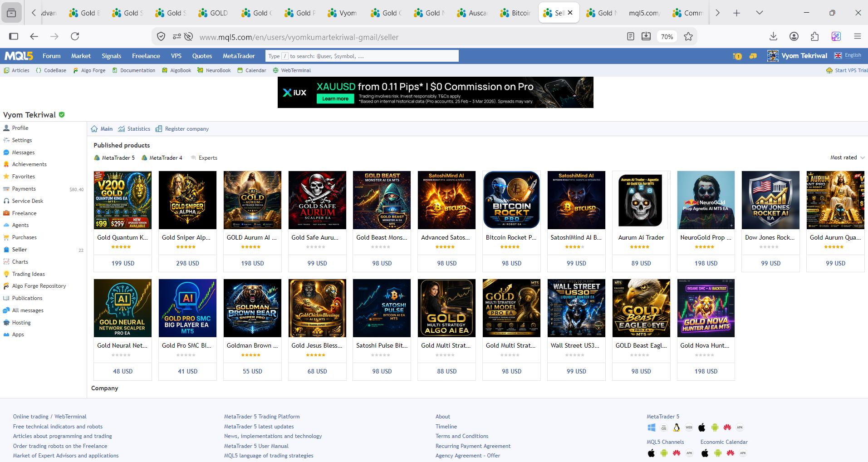Open the Freelance top menu

tap(146, 56)
